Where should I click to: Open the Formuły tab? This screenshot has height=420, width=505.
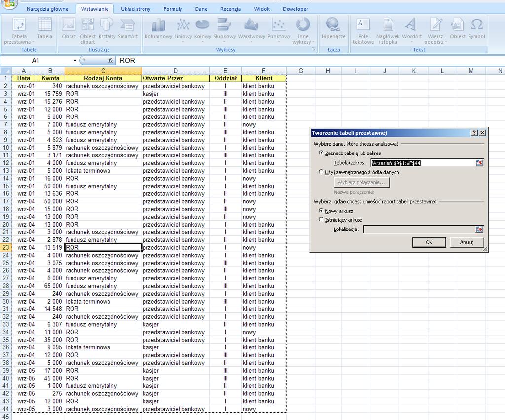(x=173, y=9)
